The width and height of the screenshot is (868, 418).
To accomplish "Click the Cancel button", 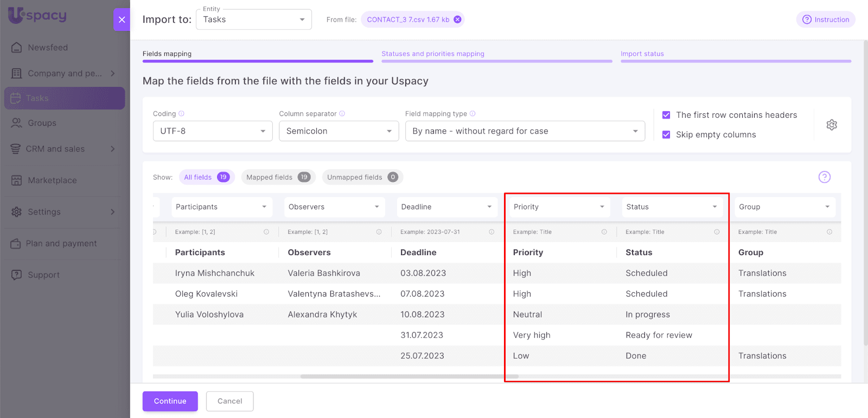I will click(x=229, y=401).
